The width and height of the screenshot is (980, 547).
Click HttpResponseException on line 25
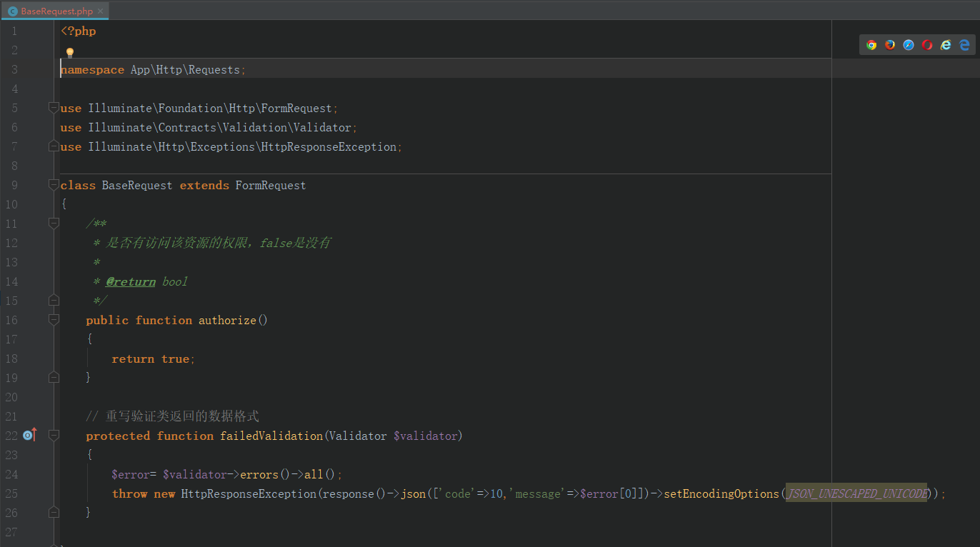pyautogui.click(x=249, y=494)
